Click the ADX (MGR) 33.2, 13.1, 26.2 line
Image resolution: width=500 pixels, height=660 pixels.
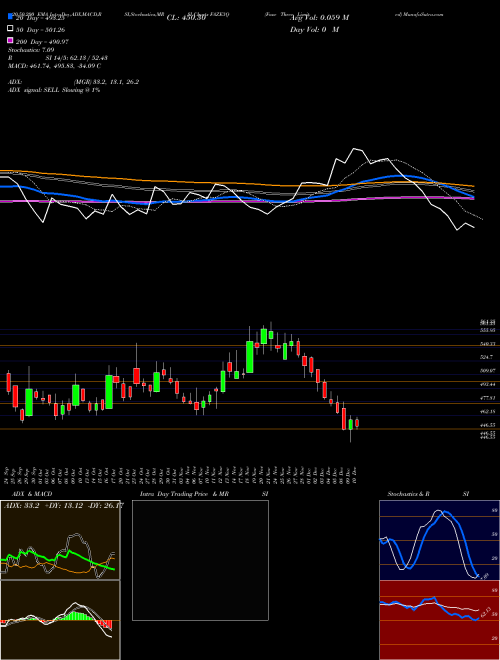[x=73, y=82]
